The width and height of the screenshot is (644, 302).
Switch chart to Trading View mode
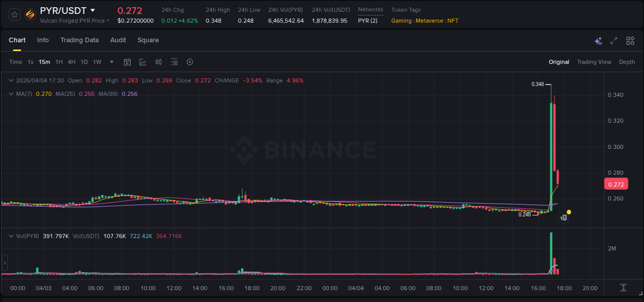594,62
